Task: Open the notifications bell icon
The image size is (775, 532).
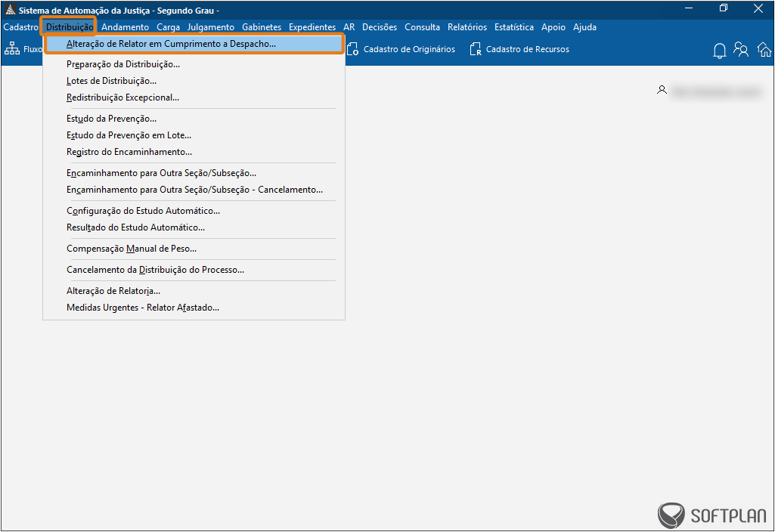Action: click(x=720, y=51)
